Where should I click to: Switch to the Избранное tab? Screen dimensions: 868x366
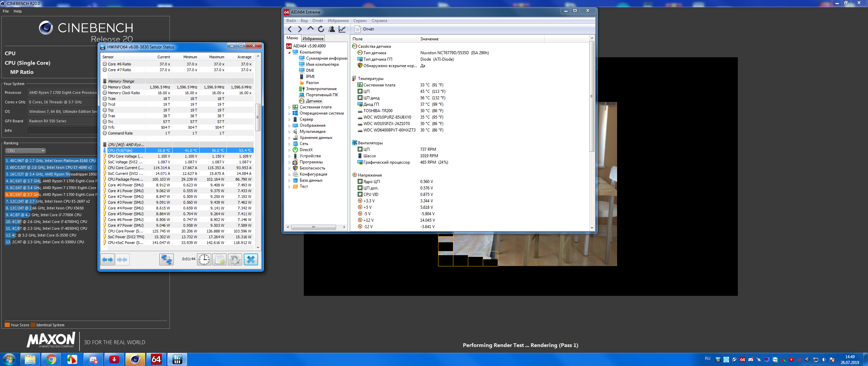pos(313,39)
